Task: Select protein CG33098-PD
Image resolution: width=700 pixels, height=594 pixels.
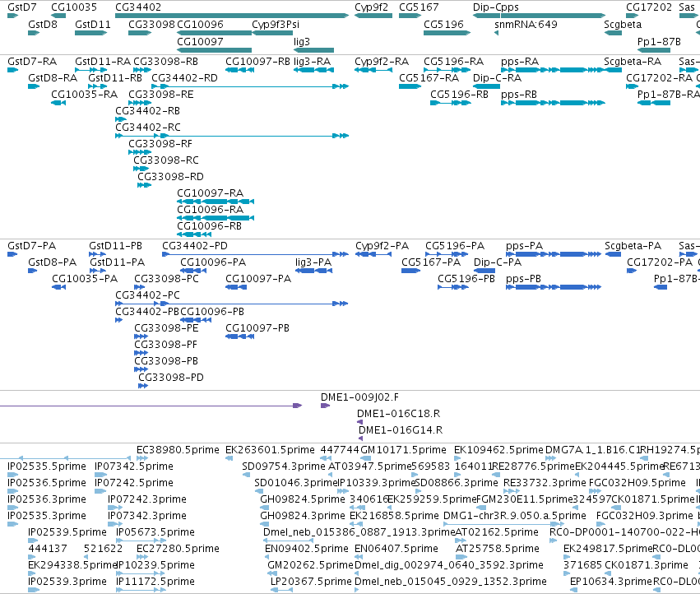Action: click(171, 378)
